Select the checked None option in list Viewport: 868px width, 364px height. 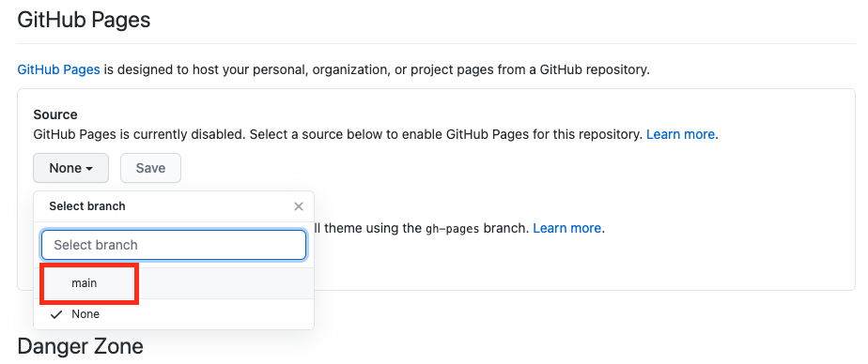pyautogui.click(x=173, y=314)
